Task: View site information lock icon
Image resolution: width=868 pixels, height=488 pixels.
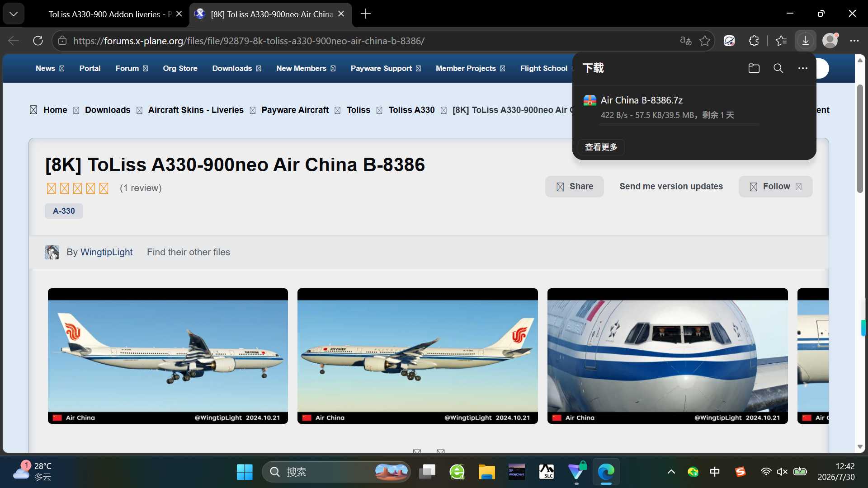Action: tap(62, 41)
